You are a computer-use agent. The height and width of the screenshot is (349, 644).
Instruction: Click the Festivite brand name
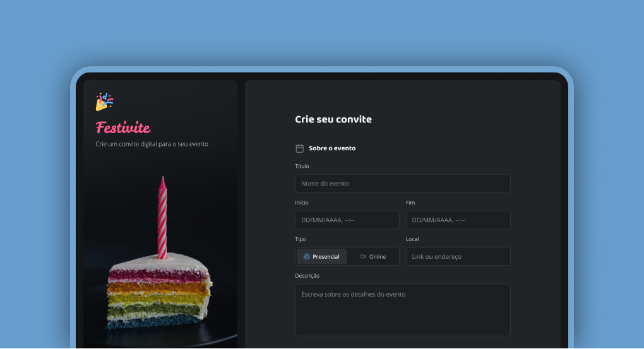point(123,128)
